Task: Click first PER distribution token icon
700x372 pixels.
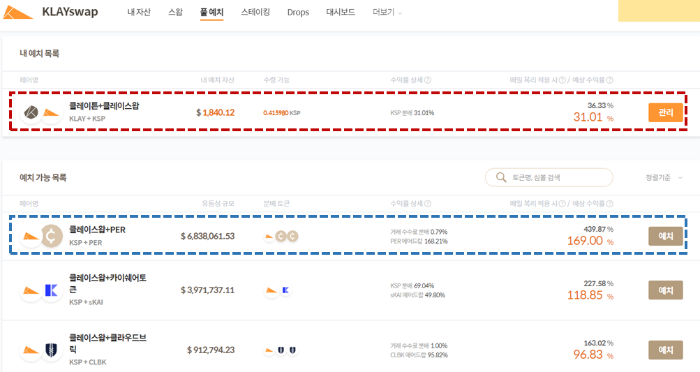Action: pyautogui.click(x=281, y=236)
